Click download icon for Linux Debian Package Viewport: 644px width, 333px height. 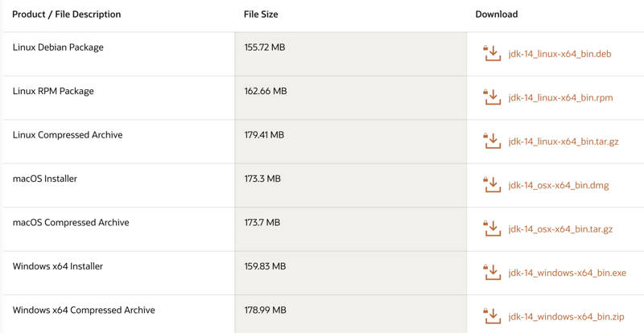click(492, 54)
